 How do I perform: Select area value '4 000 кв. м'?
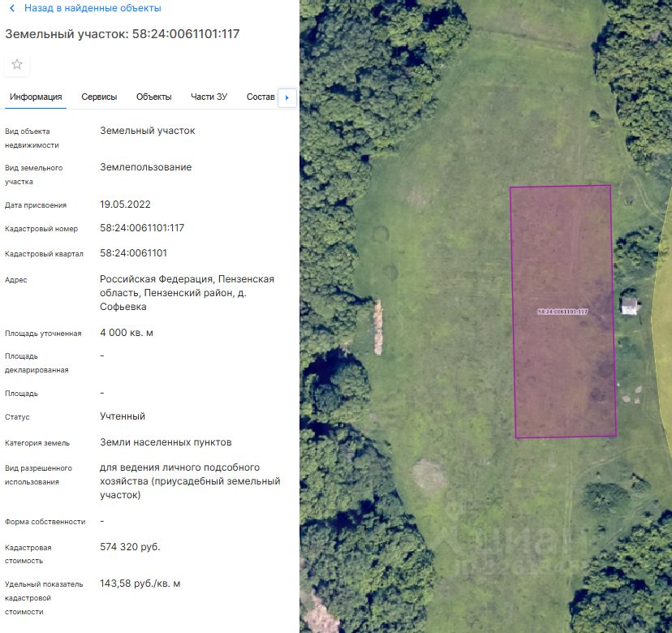pyautogui.click(x=127, y=333)
